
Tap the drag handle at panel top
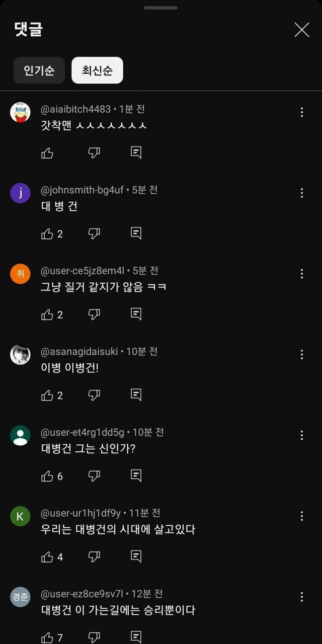click(160, 8)
